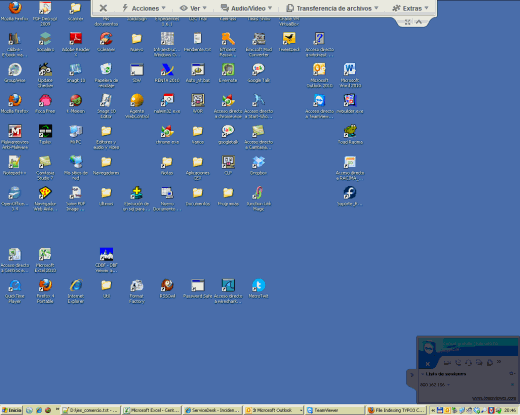Image resolution: width=520 pixels, height=415 pixels.
Task: Open the Microsoft Outlook 2010 desktop shortcut
Action: 319,75
